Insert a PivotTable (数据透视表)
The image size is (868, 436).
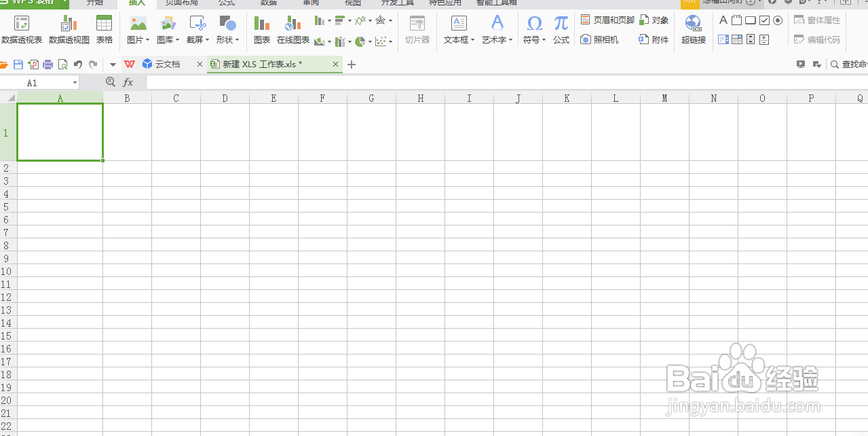tap(22, 31)
